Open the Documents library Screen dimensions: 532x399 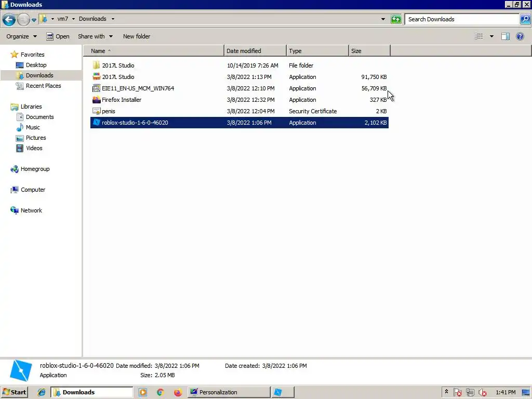[39, 117]
